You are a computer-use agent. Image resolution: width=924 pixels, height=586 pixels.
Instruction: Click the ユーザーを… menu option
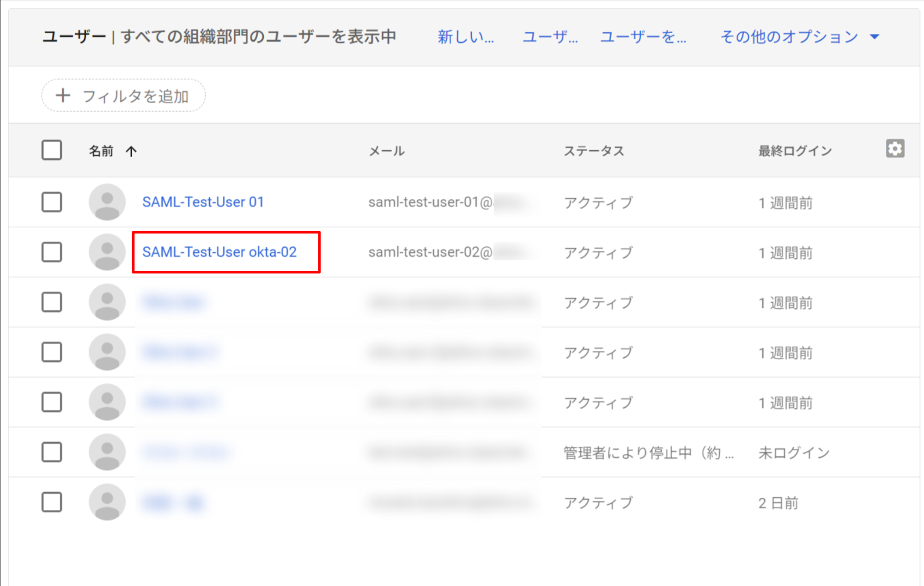pyautogui.click(x=643, y=37)
